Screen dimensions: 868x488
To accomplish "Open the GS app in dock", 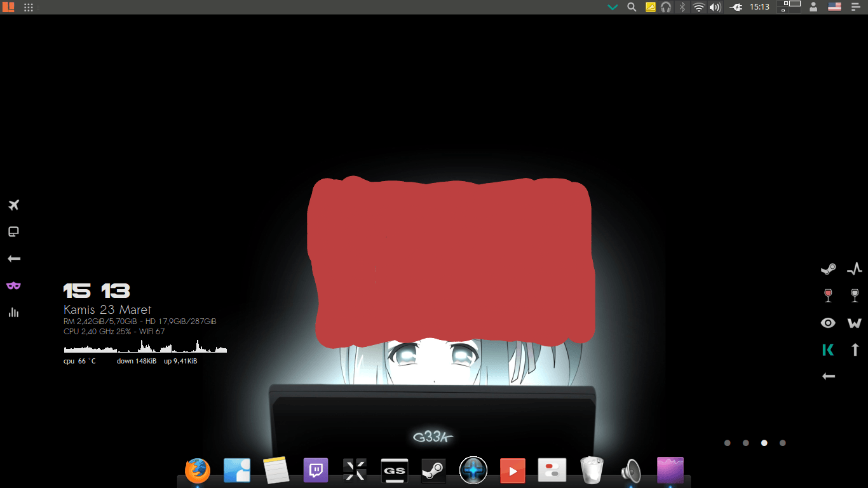I will coord(394,471).
